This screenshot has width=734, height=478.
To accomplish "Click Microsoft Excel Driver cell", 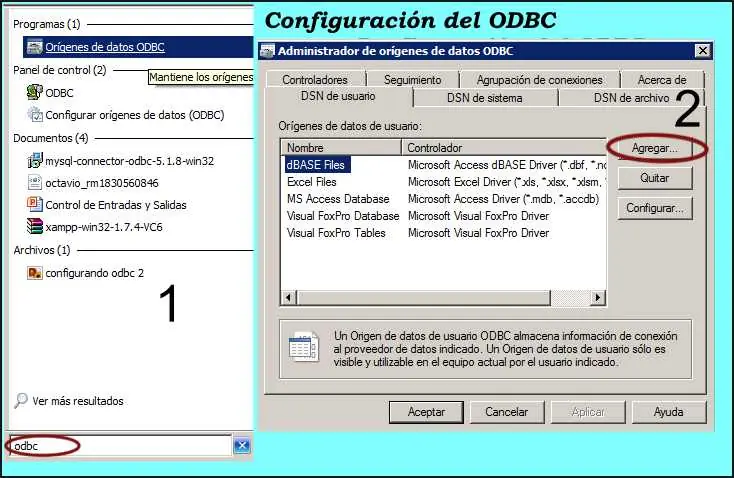I will 506,182.
